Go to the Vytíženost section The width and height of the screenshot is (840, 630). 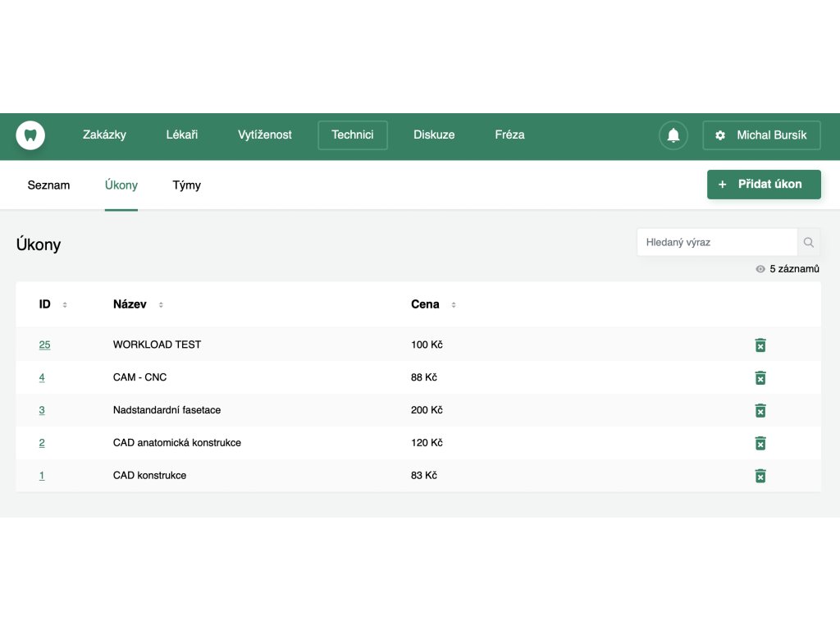click(265, 135)
